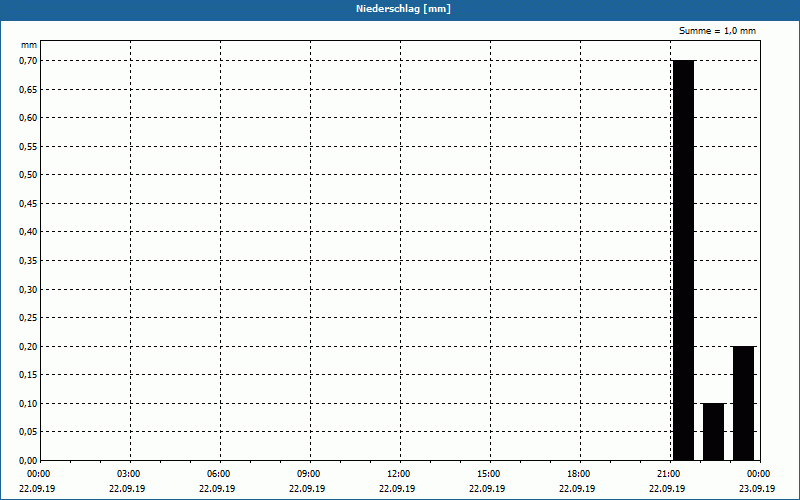Click the 0,70 y-axis label
The image size is (800, 500).
pos(28,61)
